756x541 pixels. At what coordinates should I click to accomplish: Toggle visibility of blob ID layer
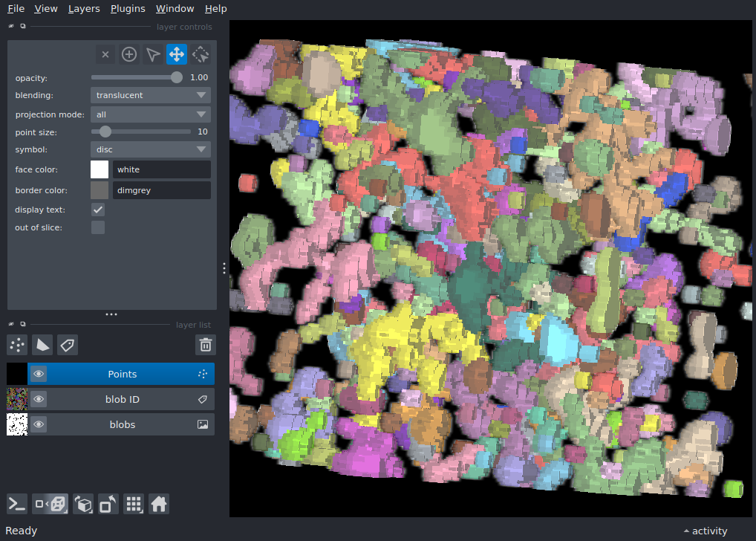(x=39, y=399)
